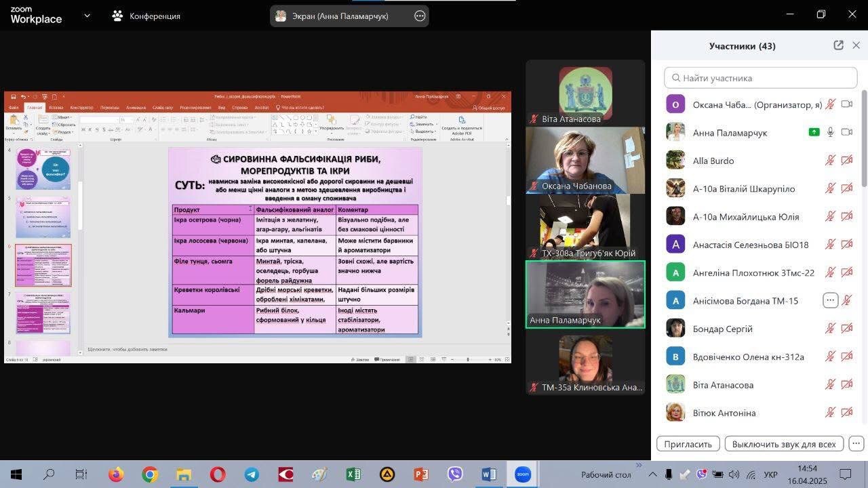
Task: Click the 'Кальмари' table cell
Action: [213, 319]
